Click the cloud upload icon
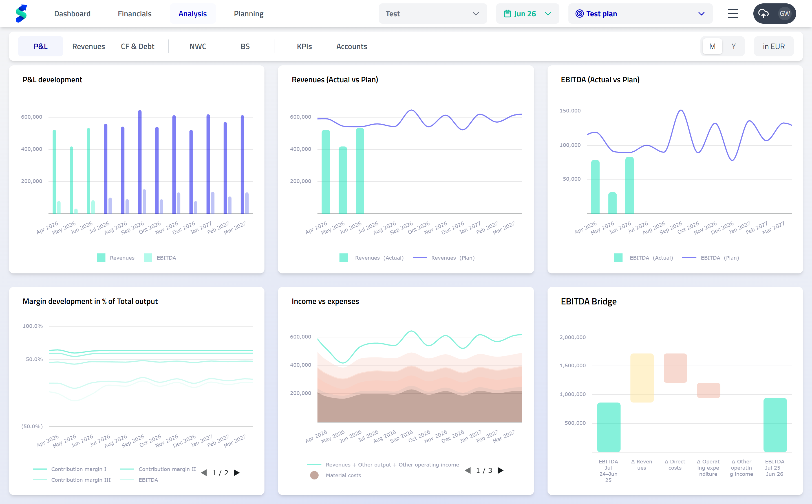Image resolution: width=812 pixels, height=504 pixels. pos(763,14)
